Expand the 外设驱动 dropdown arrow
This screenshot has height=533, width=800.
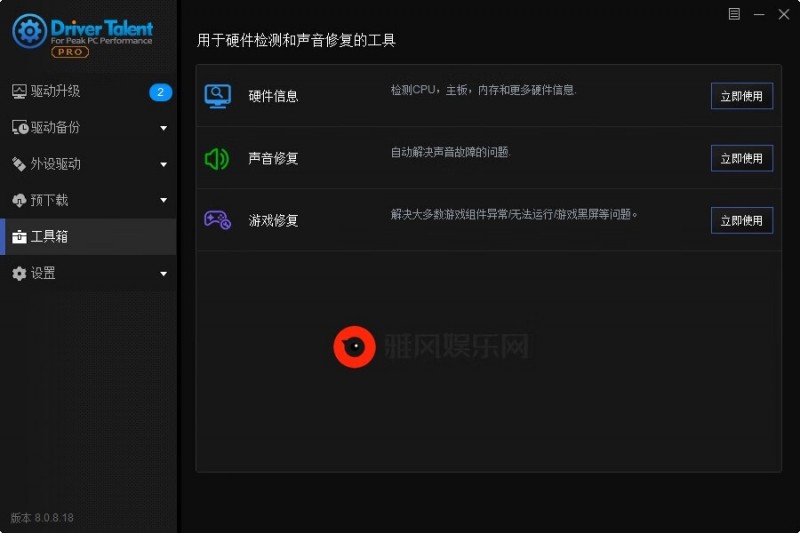[x=163, y=164]
